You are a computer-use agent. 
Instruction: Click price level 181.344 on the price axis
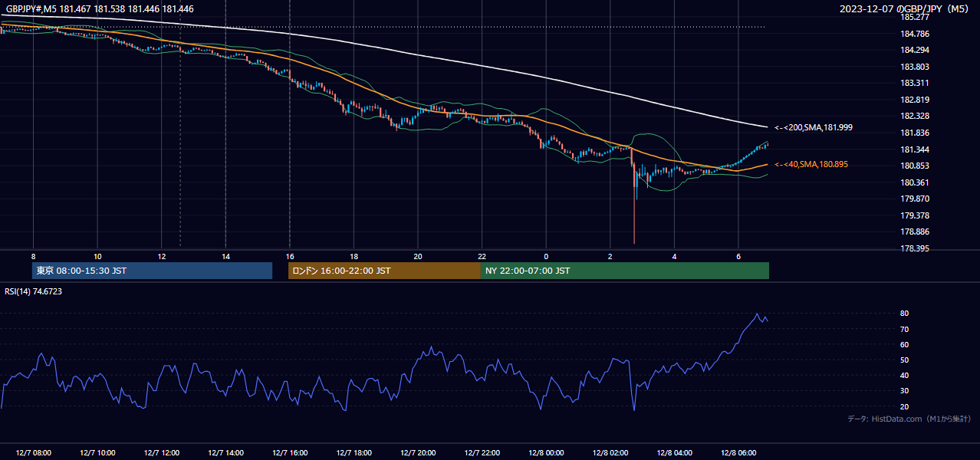pyautogui.click(x=915, y=149)
